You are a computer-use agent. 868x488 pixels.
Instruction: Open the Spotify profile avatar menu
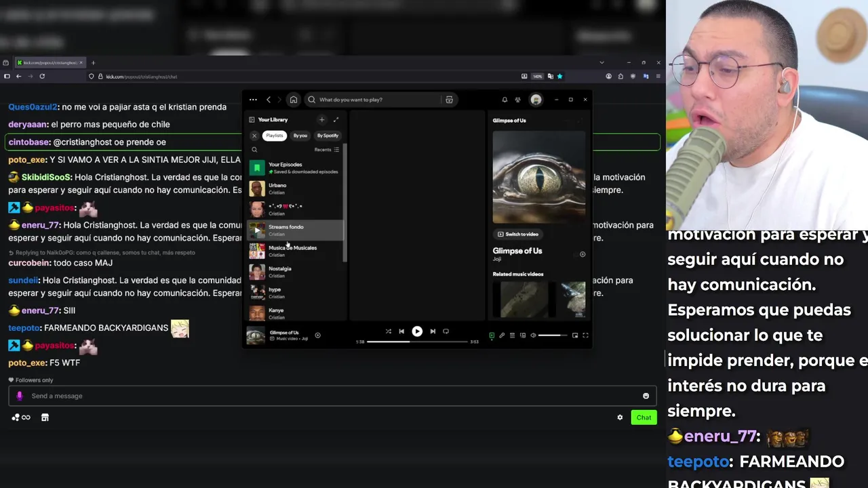pos(536,100)
